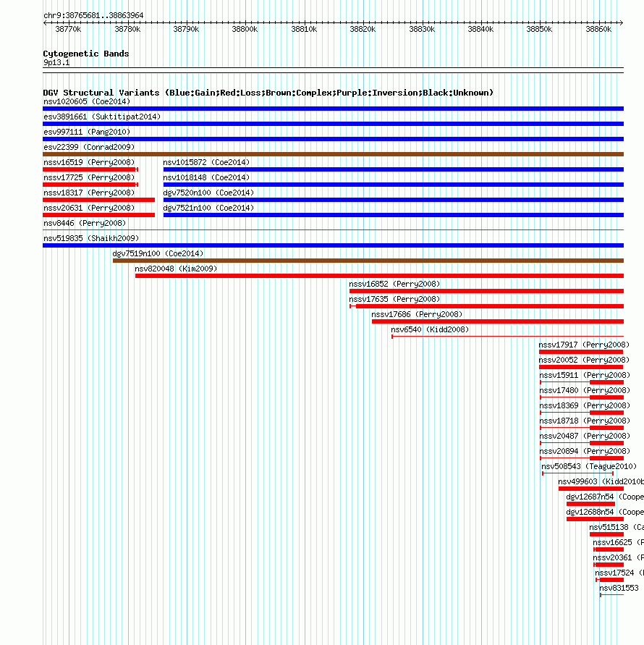The height and width of the screenshot is (645, 644).
Task: Click the 9p13.1 cytogenetic band label
Action: (x=56, y=63)
